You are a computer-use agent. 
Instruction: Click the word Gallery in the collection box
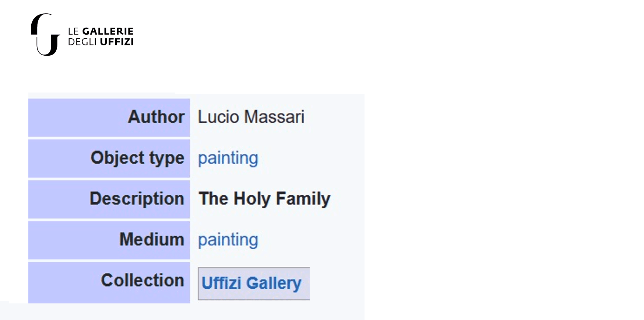[x=274, y=284]
